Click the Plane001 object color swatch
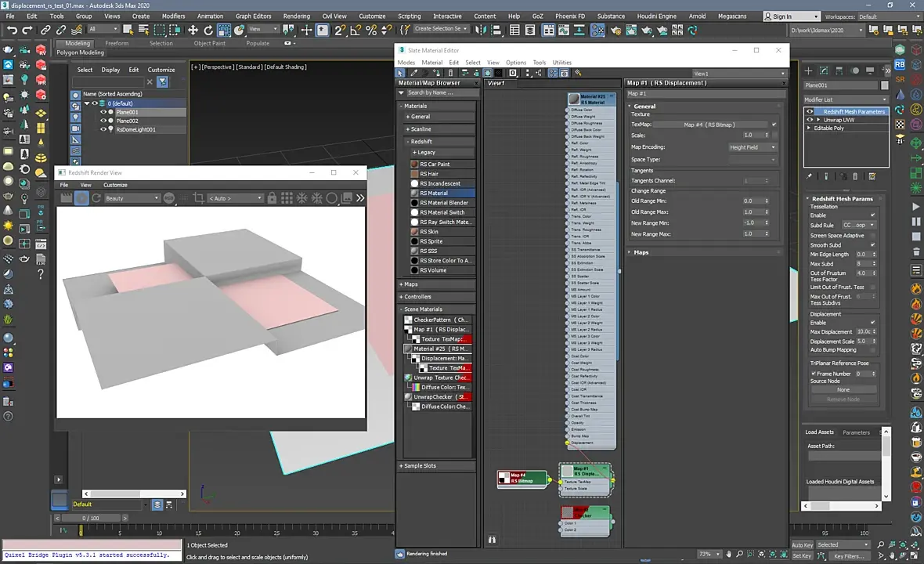This screenshot has width=924, height=564. pos(885,85)
